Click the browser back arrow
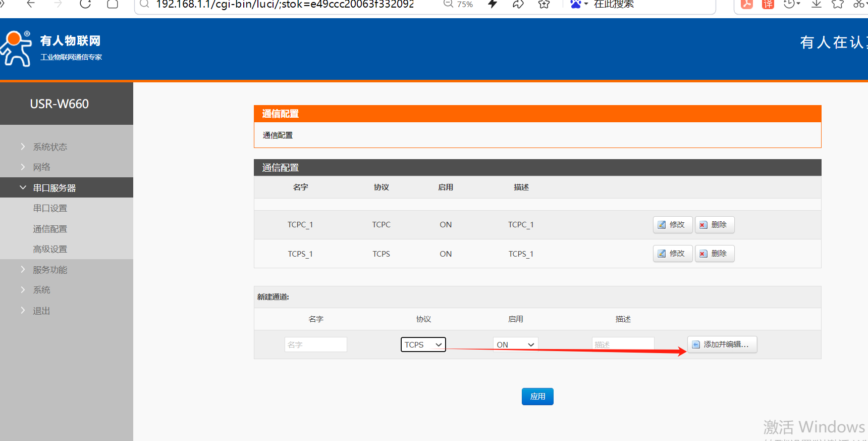The image size is (868, 441). pyautogui.click(x=31, y=4)
